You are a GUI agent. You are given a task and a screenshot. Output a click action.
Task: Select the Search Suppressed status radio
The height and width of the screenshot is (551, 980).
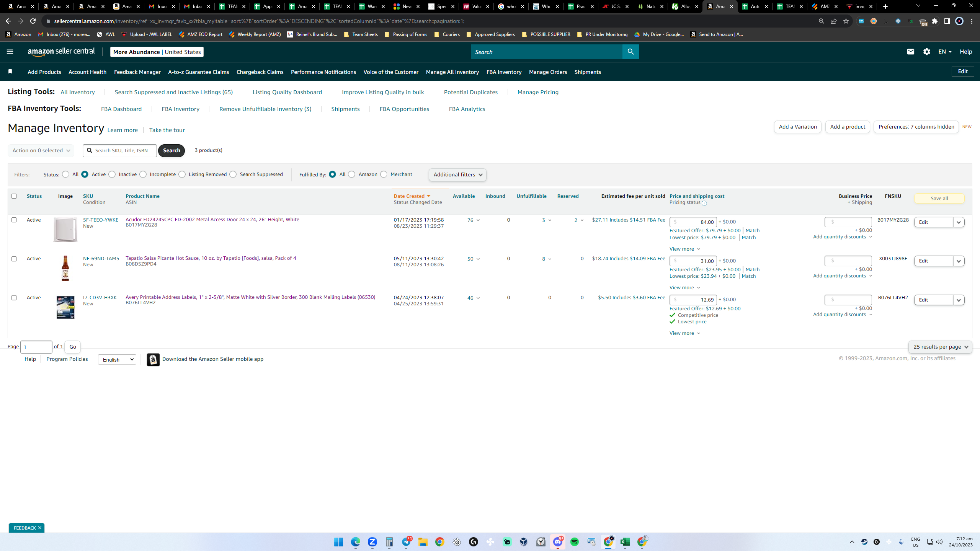pyautogui.click(x=233, y=174)
